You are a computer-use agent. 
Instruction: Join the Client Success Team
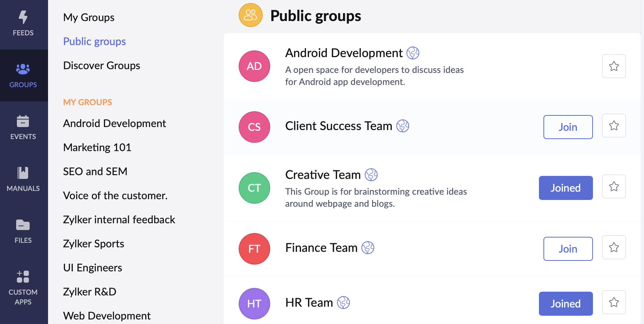click(x=568, y=127)
